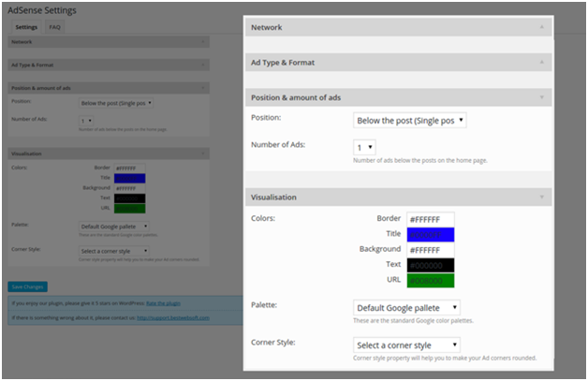
Task: Click the Palette: label in zoomed panel
Action: pos(264,305)
